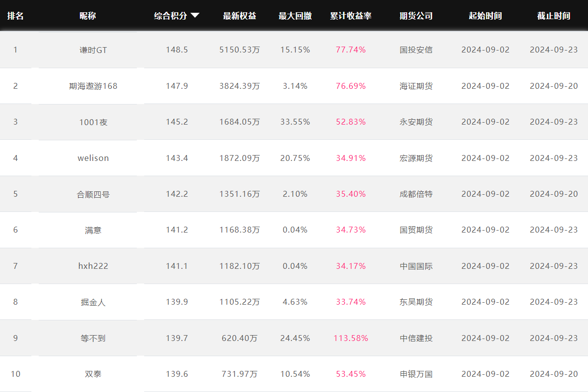
Task: Click return rate 35.40%
Action: point(351,194)
